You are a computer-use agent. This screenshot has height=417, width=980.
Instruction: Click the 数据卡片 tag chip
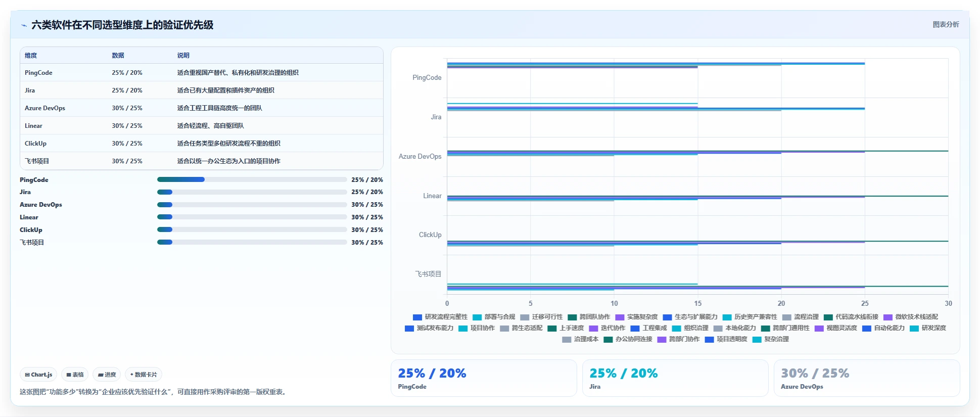tap(144, 375)
